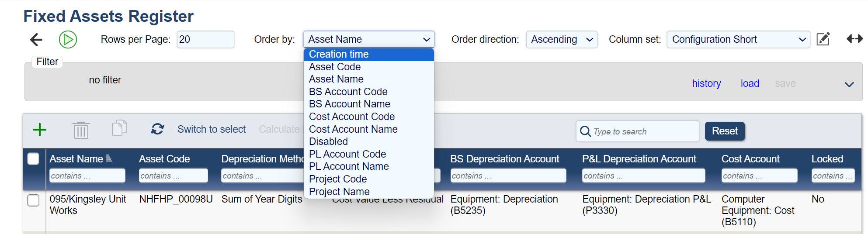
Task: Open the Order direction Ascending dropdown
Action: pyautogui.click(x=561, y=40)
